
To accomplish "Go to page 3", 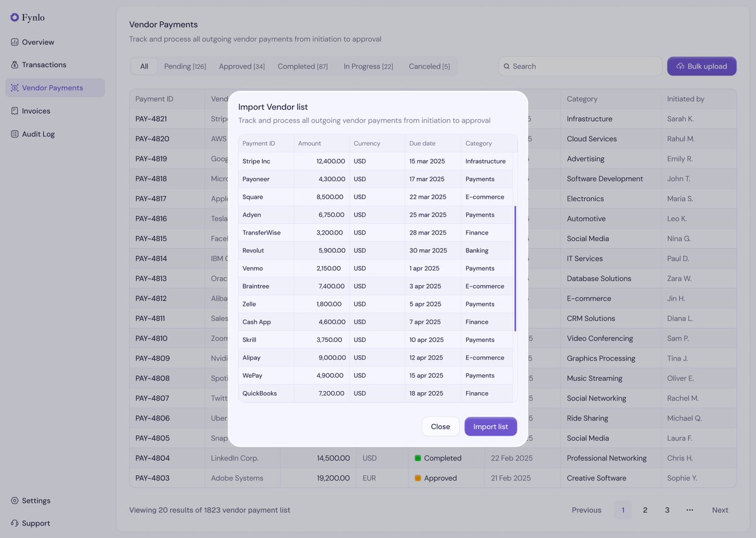I will coord(667,510).
